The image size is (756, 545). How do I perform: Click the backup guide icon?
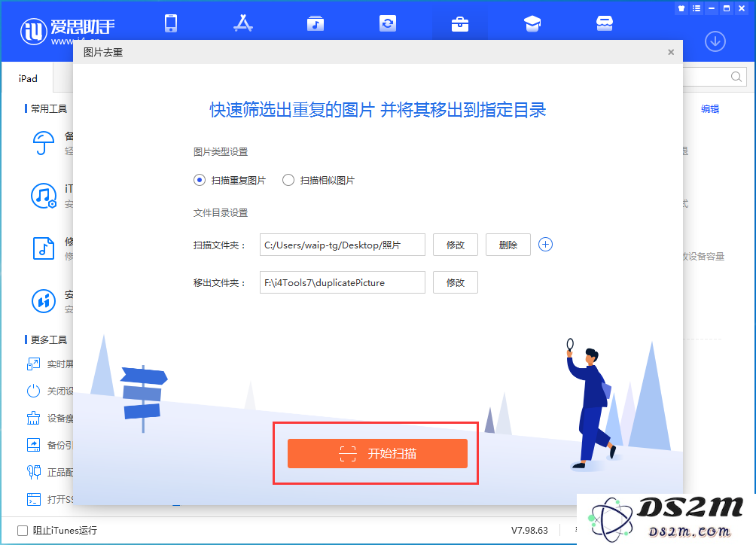pyautogui.click(x=33, y=445)
